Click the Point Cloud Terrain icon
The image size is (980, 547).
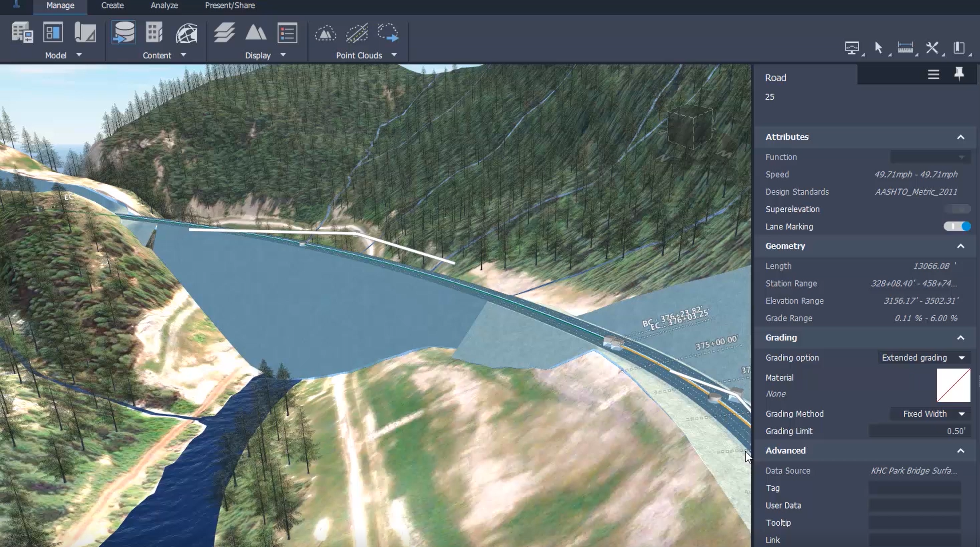(325, 33)
